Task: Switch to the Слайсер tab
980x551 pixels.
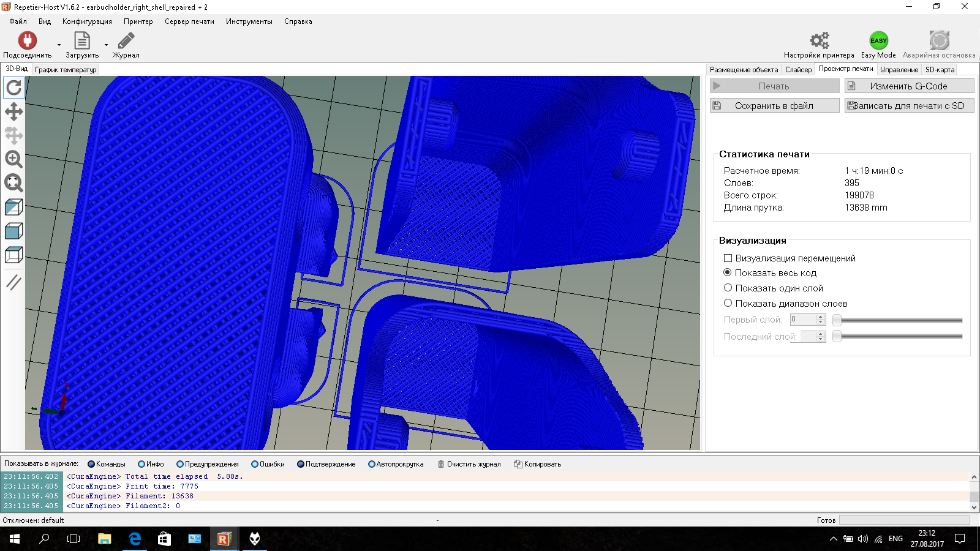Action: tap(798, 70)
